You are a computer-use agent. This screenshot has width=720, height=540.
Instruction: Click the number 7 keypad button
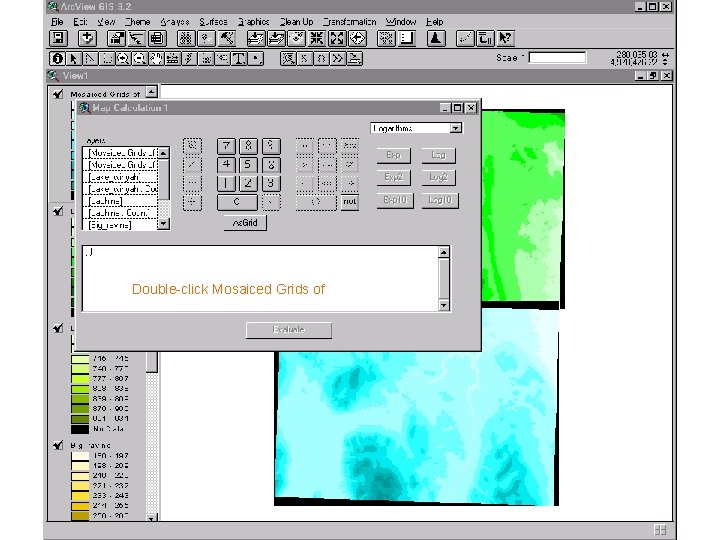[226, 146]
